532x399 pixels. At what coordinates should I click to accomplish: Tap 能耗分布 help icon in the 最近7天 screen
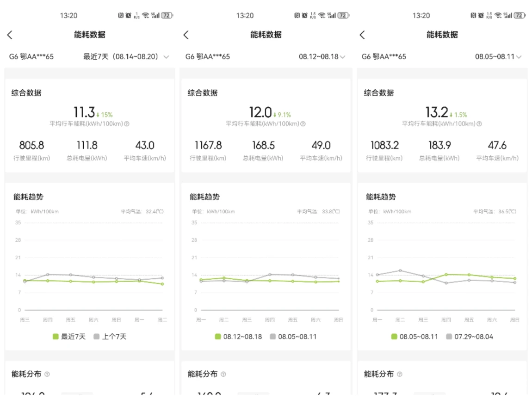[47, 374]
